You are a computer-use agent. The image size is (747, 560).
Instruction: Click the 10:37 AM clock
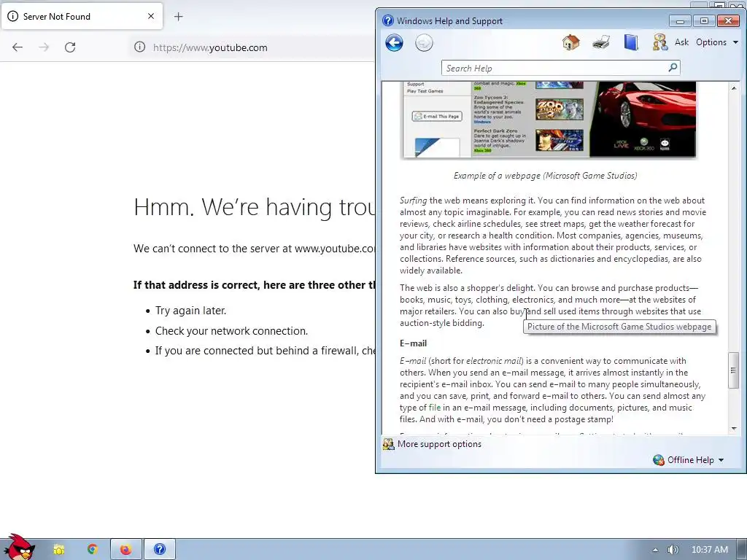pos(709,550)
